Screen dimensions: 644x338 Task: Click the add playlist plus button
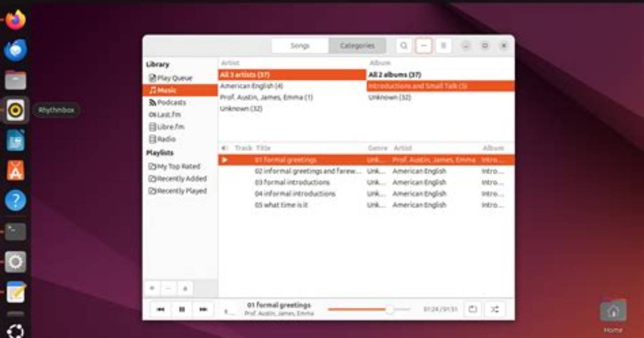pyautogui.click(x=152, y=288)
